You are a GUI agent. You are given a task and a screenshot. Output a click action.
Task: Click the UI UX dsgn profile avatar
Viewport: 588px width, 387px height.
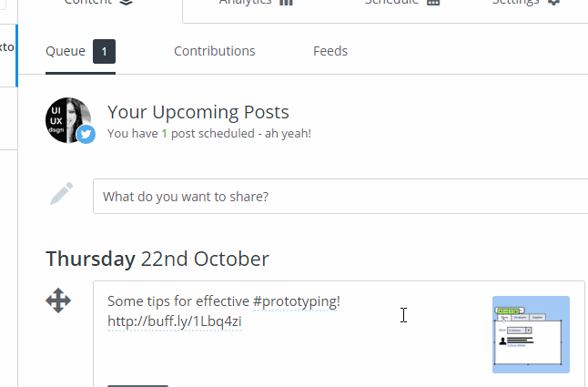pos(66,119)
